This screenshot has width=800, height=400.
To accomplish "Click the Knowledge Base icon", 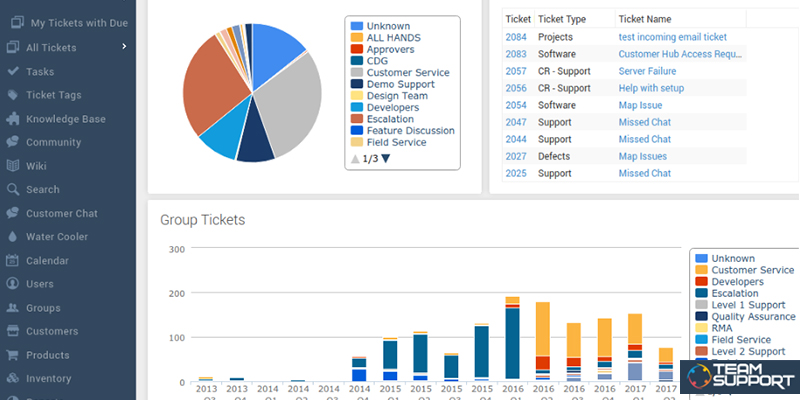I will coord(12,119).
